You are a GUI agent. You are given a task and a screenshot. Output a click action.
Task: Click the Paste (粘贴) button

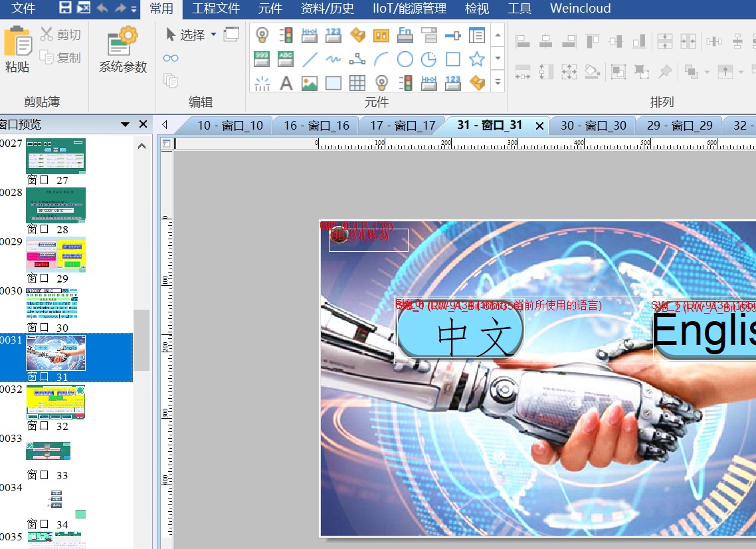[18, 50]
